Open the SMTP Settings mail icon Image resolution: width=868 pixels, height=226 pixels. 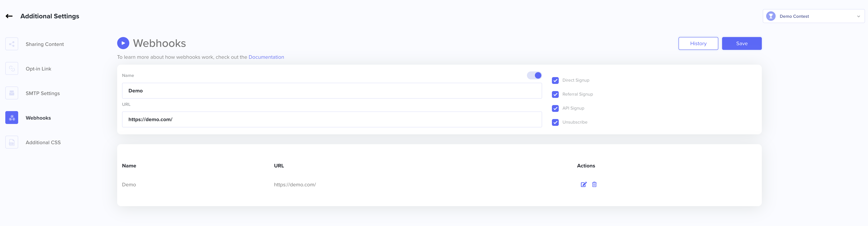(12, 93)
